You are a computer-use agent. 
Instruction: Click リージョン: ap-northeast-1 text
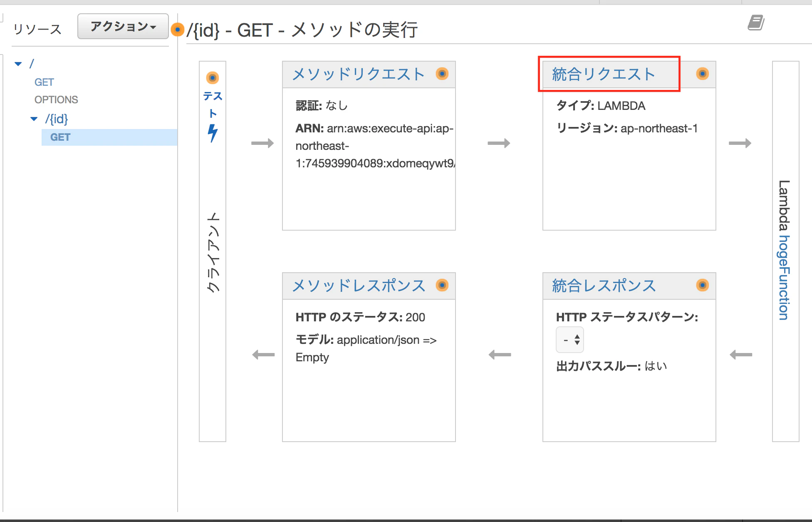pyautogui.click(x=627, y=128)
